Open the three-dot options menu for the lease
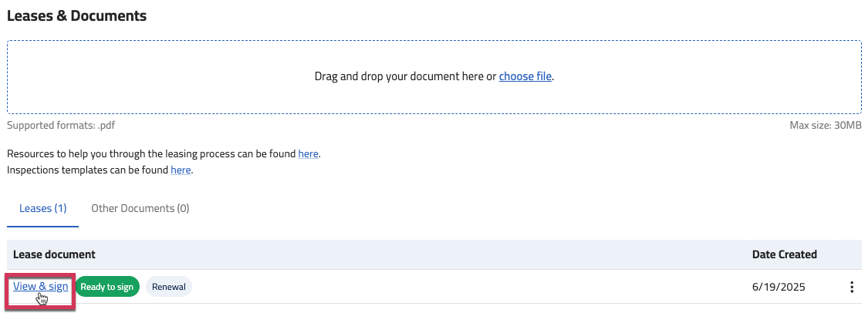Viewport: 868px width, 313px height. point(851,287)
